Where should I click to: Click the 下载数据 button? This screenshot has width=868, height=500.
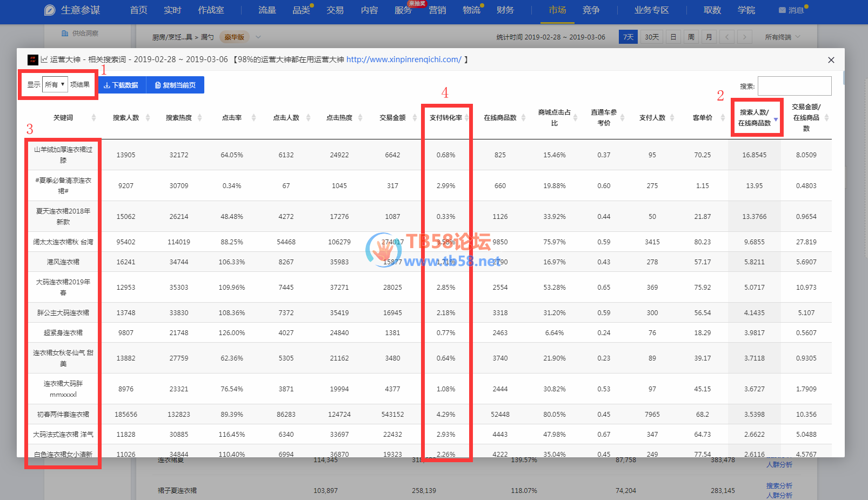coord(122,85)
